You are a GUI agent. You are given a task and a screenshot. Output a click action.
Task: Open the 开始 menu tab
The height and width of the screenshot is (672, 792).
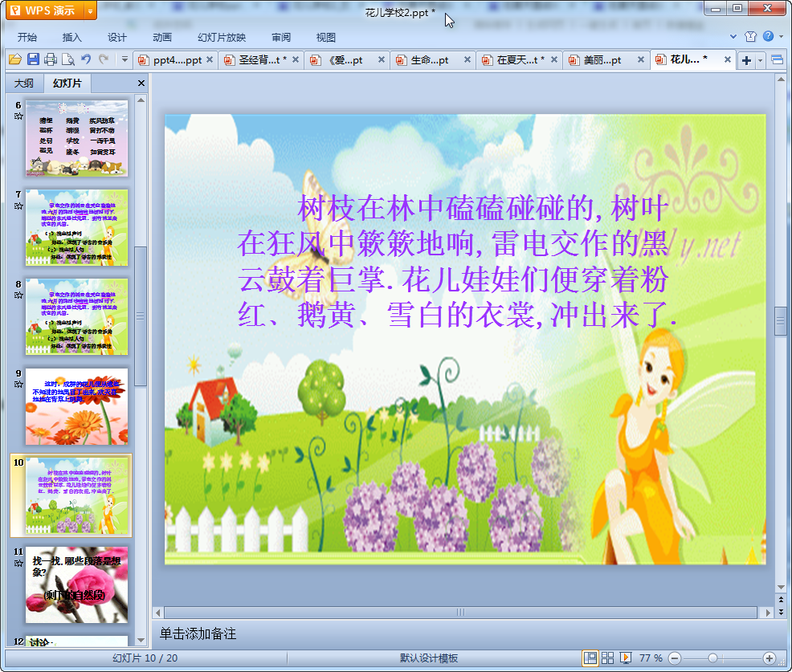click(27, 38)
